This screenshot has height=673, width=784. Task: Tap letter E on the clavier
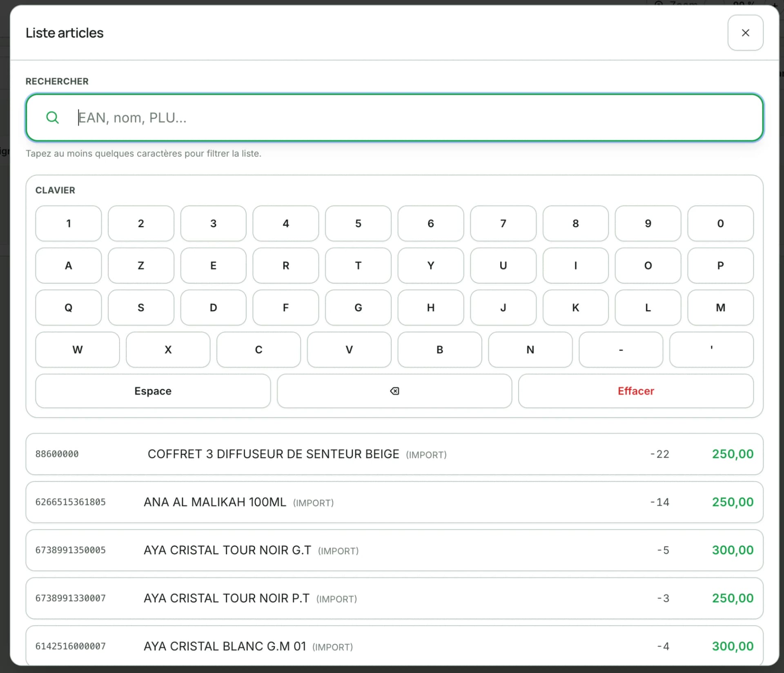pos(213,266)
